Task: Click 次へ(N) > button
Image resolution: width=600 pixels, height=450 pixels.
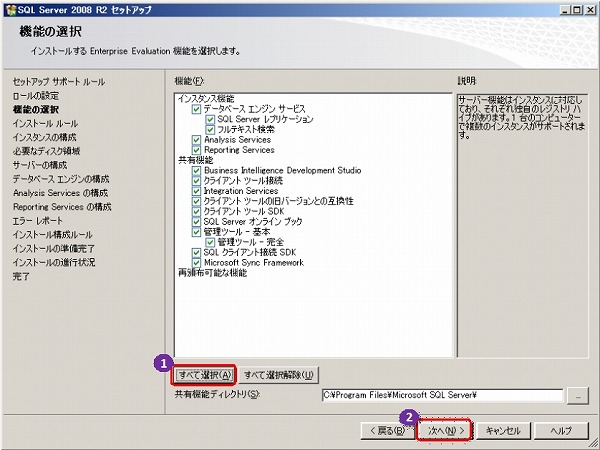Action: pos(445,431)
